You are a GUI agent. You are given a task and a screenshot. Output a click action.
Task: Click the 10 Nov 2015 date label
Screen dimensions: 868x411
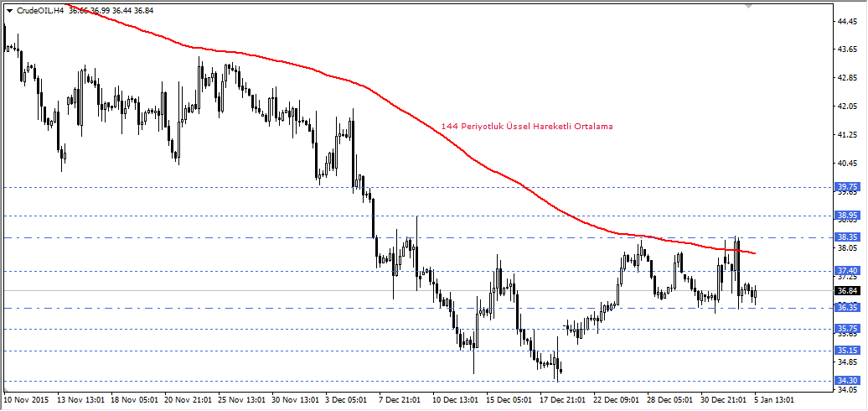[x=27, y=400]
